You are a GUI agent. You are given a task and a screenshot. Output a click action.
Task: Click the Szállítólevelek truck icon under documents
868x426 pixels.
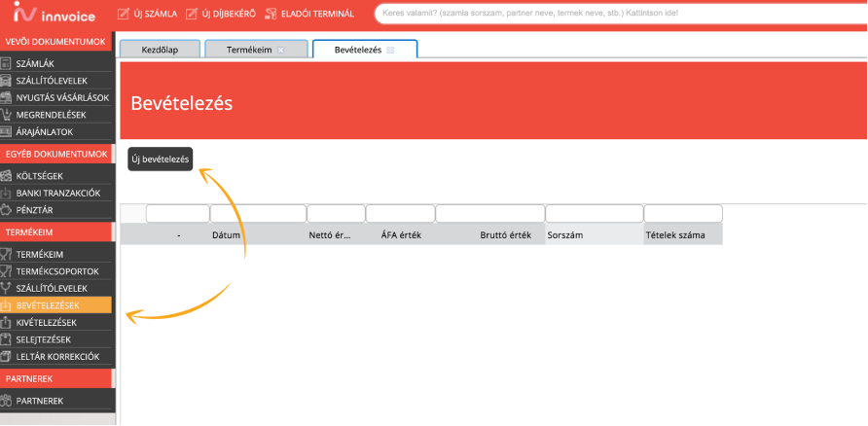pyautogui.click(x=7, y=81)
